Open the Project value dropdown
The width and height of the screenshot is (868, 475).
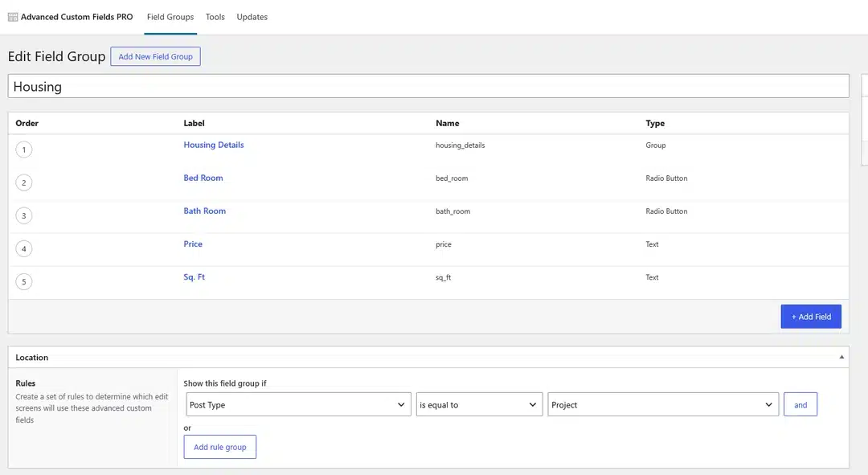click(x=663, y=405)
